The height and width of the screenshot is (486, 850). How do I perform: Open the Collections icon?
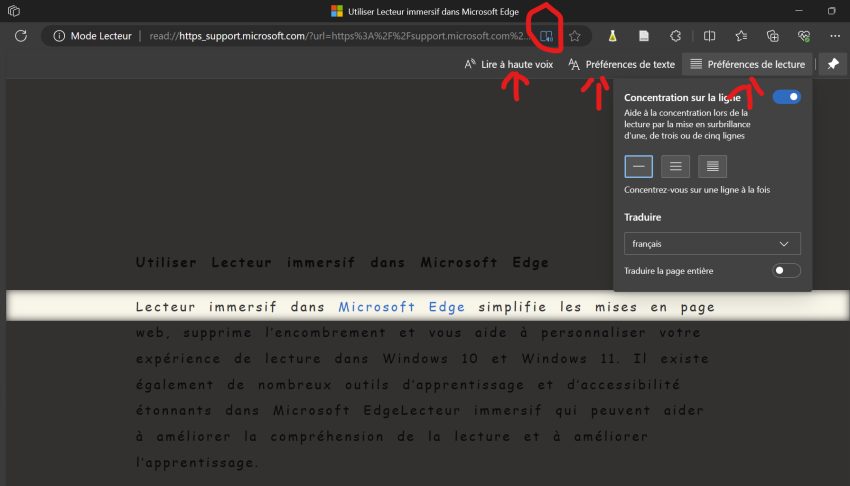(772, 36)
